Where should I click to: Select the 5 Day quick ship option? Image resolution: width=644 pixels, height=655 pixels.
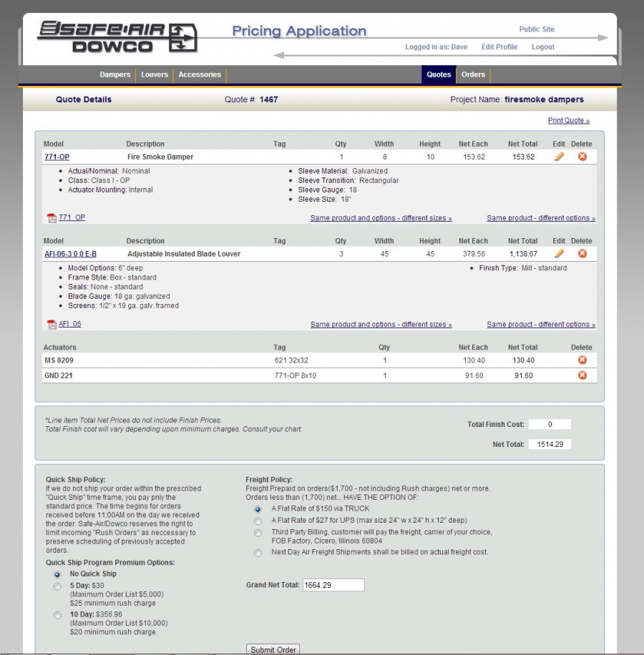[58, 586]
